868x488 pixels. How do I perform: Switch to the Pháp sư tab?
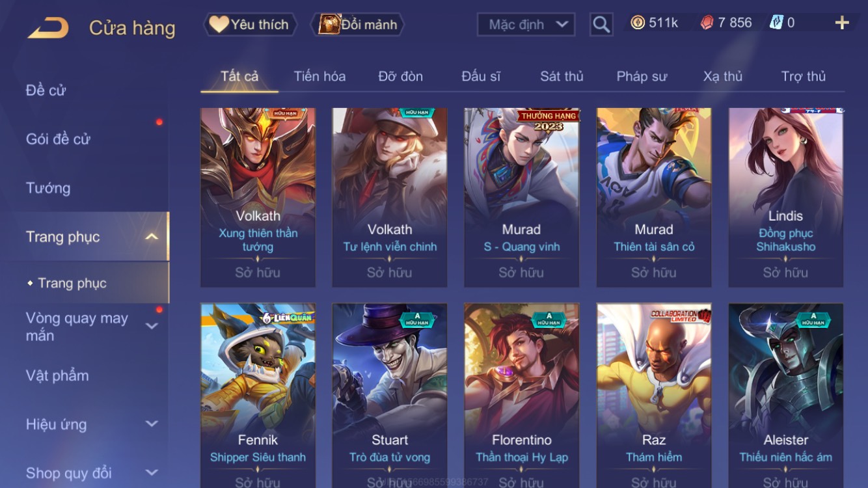[642, 76]
